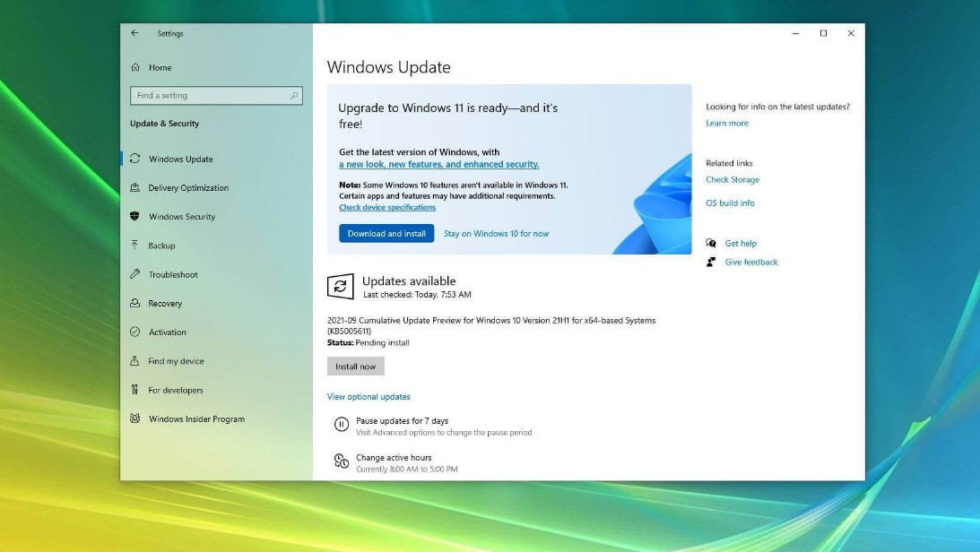Click Give feedback link
The height and width of the screenshot is (552, 980).
click(x=751, y=262)
